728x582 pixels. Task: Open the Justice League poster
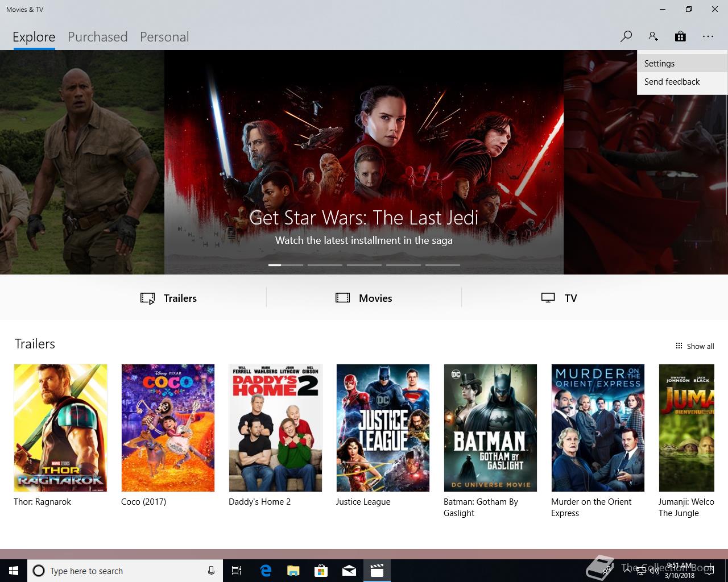click(x=383, y=428)
